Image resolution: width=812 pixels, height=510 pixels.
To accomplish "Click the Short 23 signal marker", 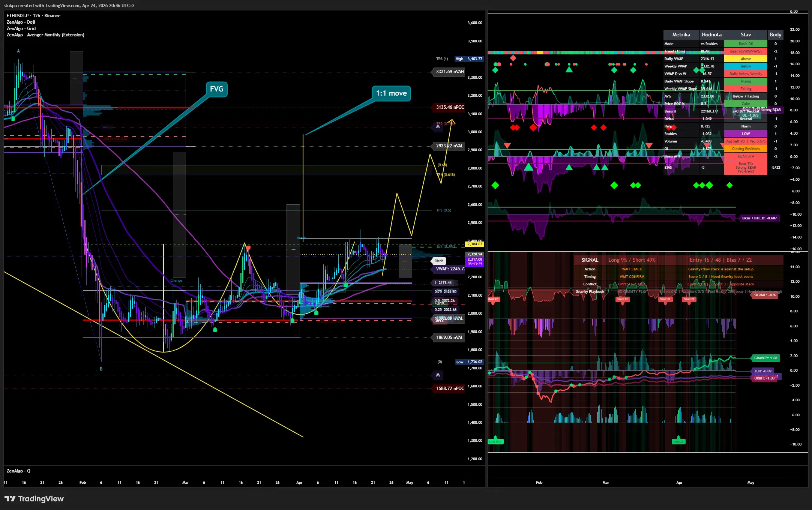I will [x=623, y=299].
